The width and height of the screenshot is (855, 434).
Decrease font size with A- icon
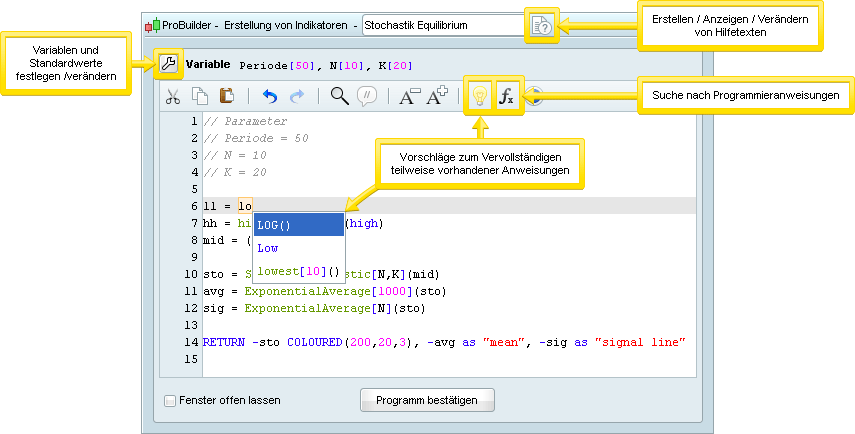[x=409, y=96]
